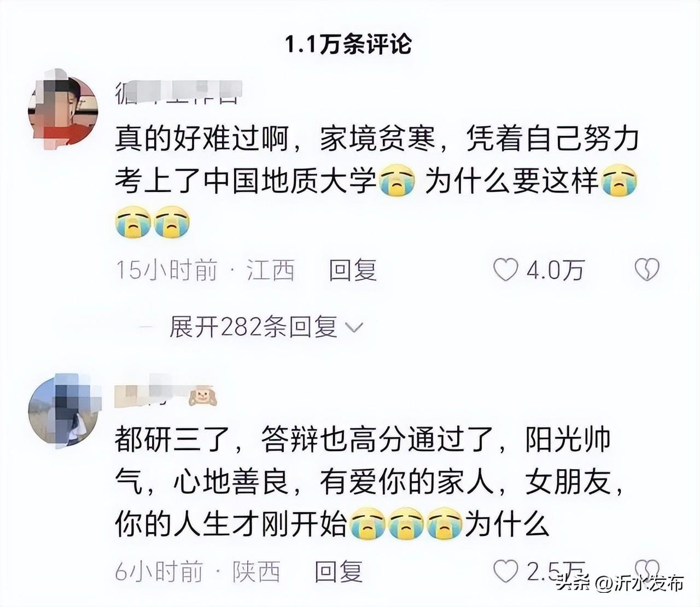Reply to the 6小时前 Shaanxi comment
This screenshot has width=700, height=607.
tap(339, 572)
